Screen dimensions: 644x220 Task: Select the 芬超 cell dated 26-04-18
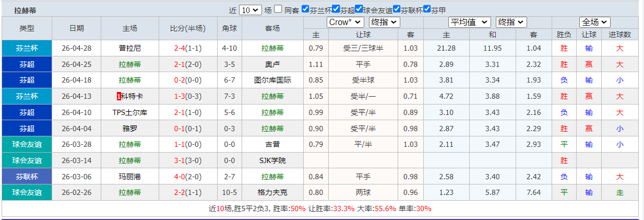(x=27, y=80)
